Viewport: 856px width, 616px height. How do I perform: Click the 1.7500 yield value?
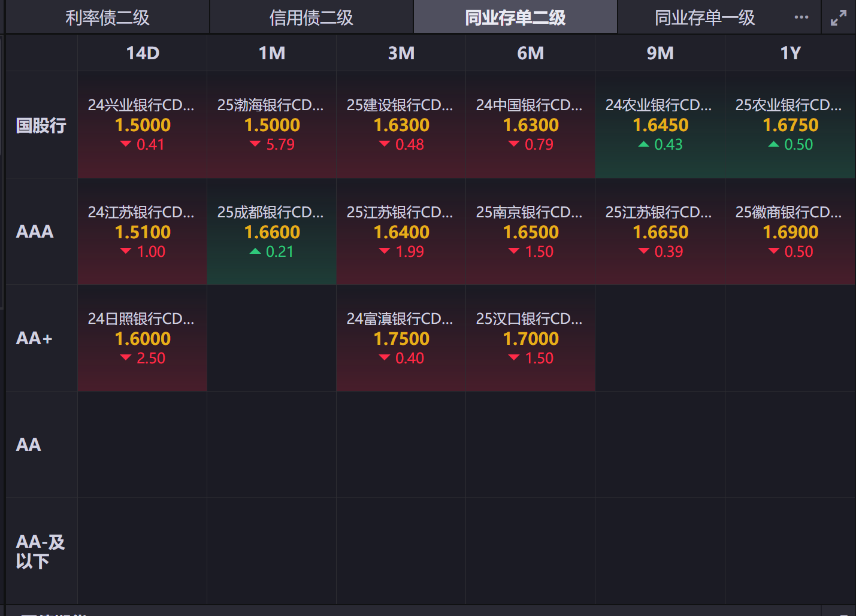pyautogui.click(x=401, y=339)
